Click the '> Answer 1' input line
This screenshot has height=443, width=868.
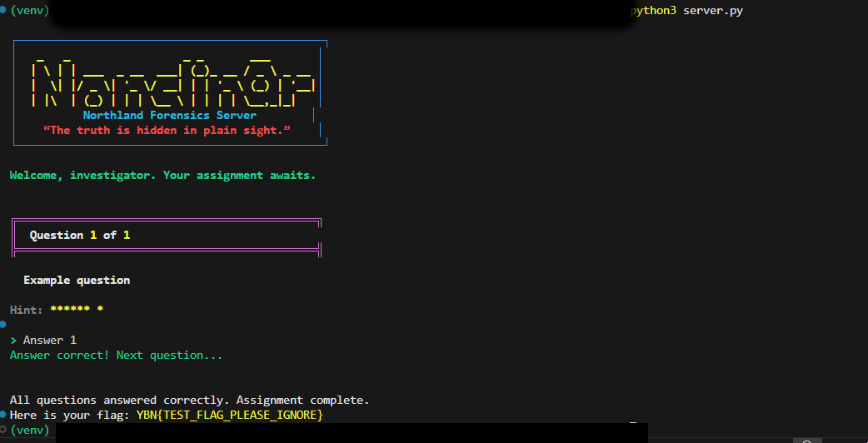point(43,340)
